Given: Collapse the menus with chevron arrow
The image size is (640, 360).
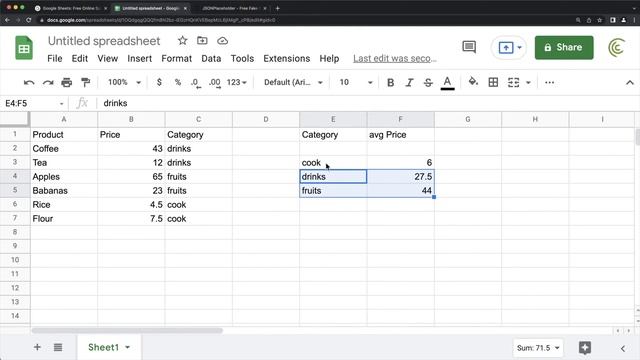Looking at the screenshot, I should tap(630, 82).
